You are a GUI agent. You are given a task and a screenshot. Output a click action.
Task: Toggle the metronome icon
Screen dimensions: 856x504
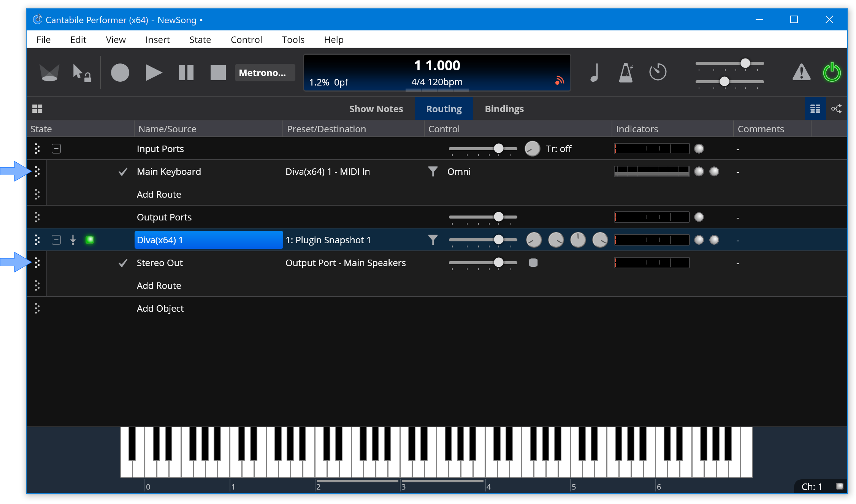(626, 72)
